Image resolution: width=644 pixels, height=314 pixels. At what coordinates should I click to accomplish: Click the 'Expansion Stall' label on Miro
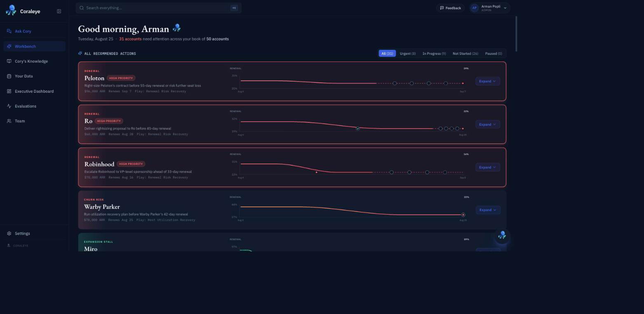99,241
